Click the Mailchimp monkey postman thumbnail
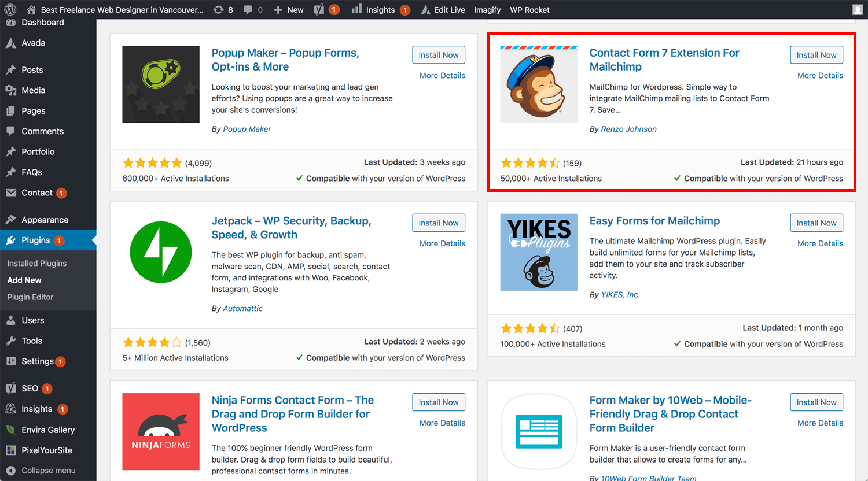Viewport: 868px width, 481px height. [539, 84]
